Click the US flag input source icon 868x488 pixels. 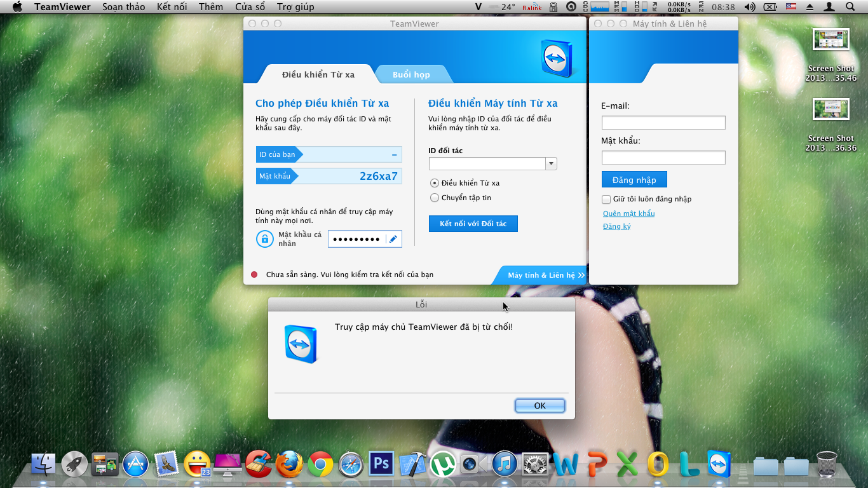tap(790, 7)
